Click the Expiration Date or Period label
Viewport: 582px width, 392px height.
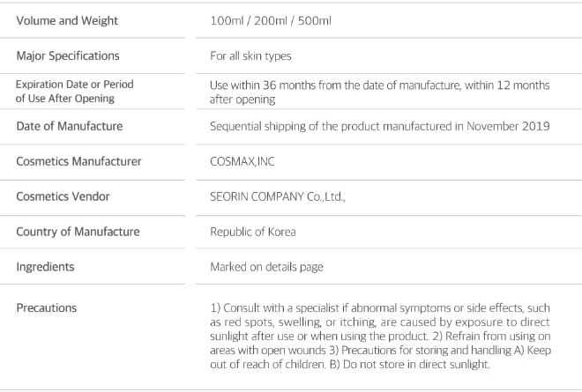click(x=75, y=92)
